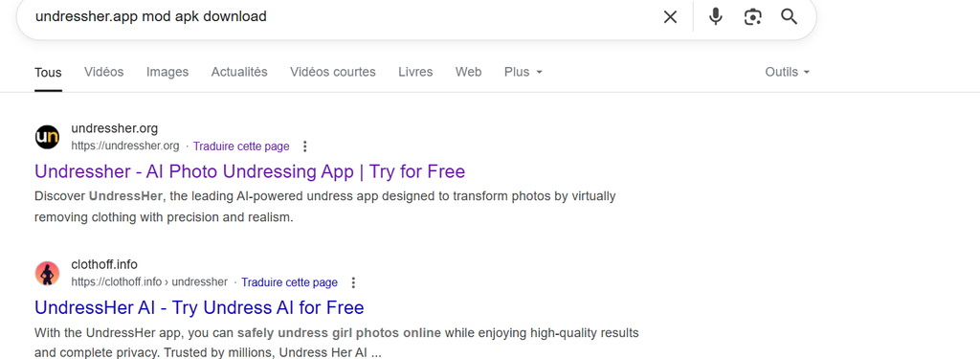Click the undressher.org favicon icon
This screenshot has height=359, width=980.
47,137
